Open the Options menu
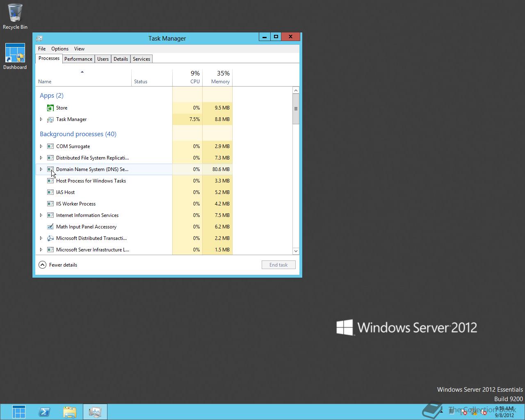The width and height of the screenshot is (525, 420). point(60,49)
